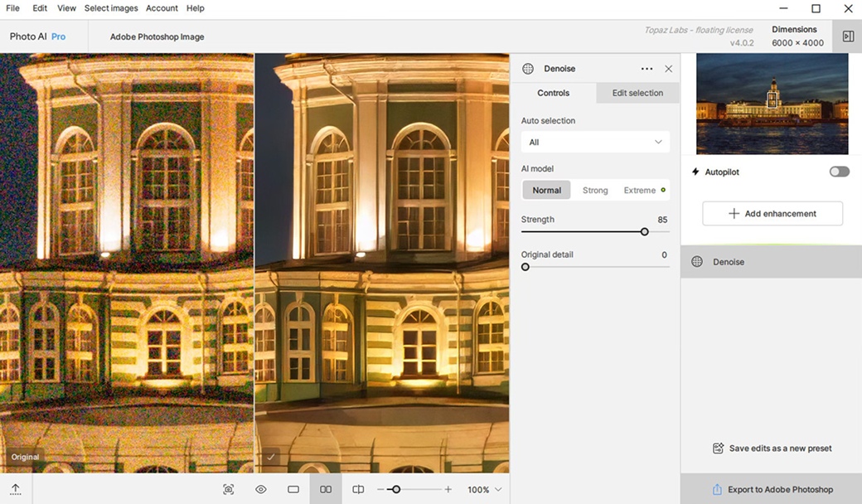862x504 pixels.
Task: Click Export to Adobe Photoshop
Action: pos(772,489)
